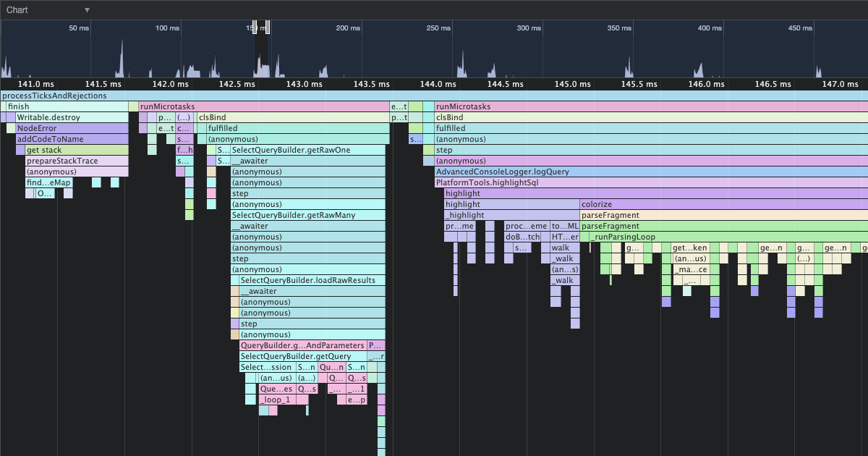868x456 pixels.
Task: Click the right handle of the overview window
Action: tap(268, 28)
